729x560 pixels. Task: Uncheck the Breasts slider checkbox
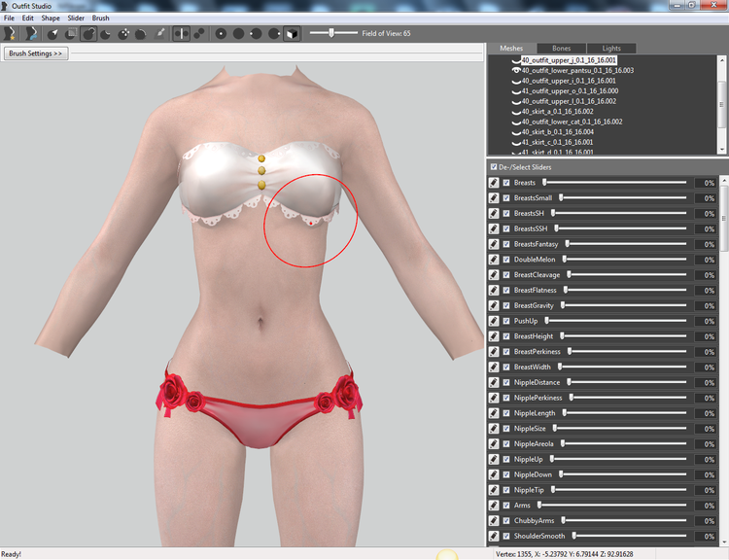(506, 183)
